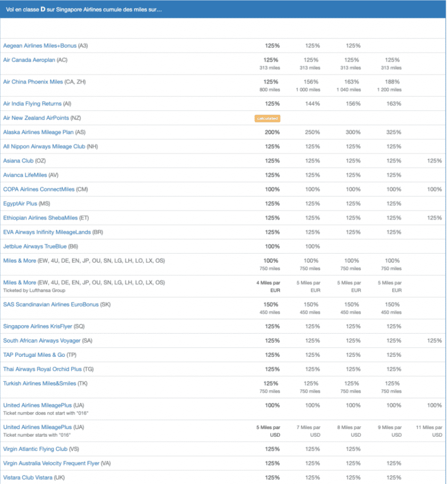Screen dimensions: 448x484
Task: Select the bold 125% in Singapore Airlines KrisFlyer row
Action: click(x=272, y=326)
